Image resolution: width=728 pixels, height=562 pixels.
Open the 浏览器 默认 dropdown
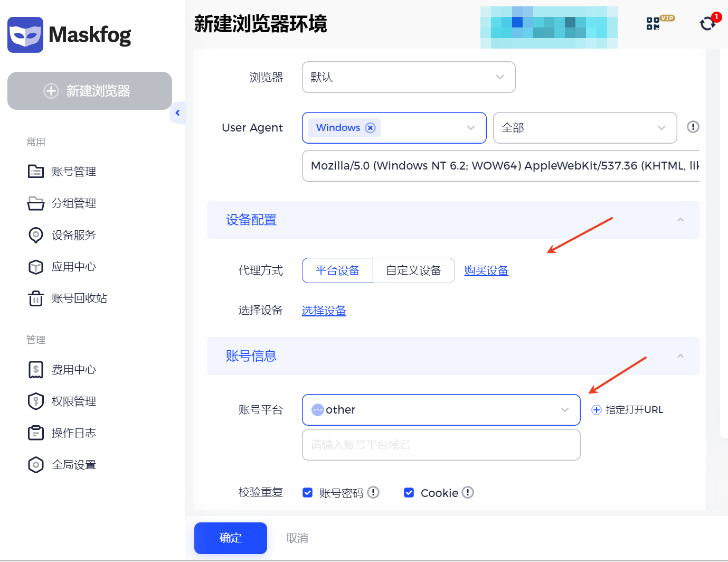[x=409, y=77]
